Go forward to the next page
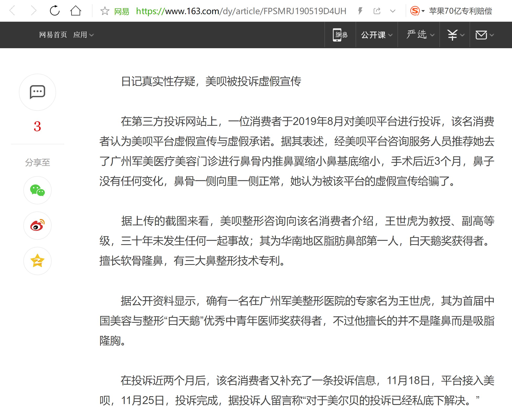Viewport: 512px width, 420px height. (34, 11)
